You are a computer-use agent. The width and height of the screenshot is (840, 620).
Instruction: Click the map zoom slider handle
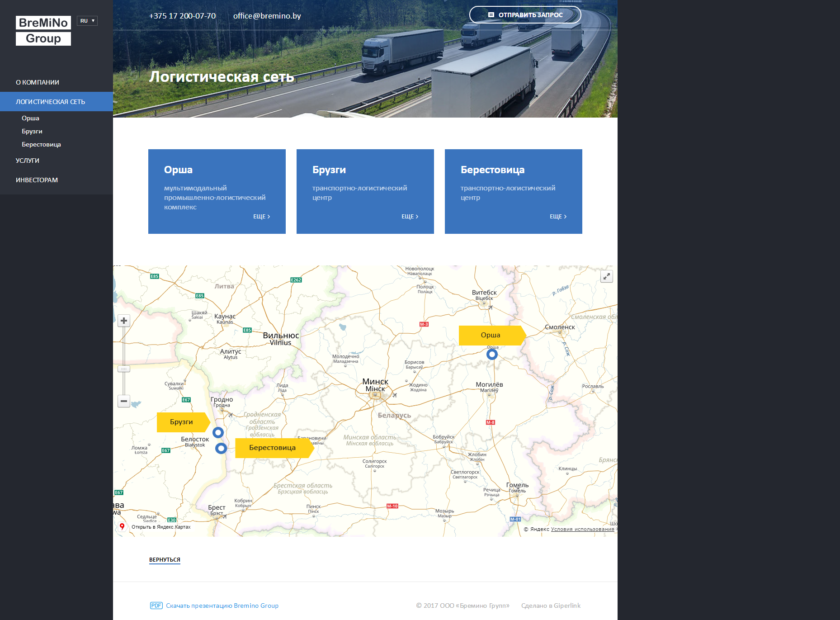(124, 369)
